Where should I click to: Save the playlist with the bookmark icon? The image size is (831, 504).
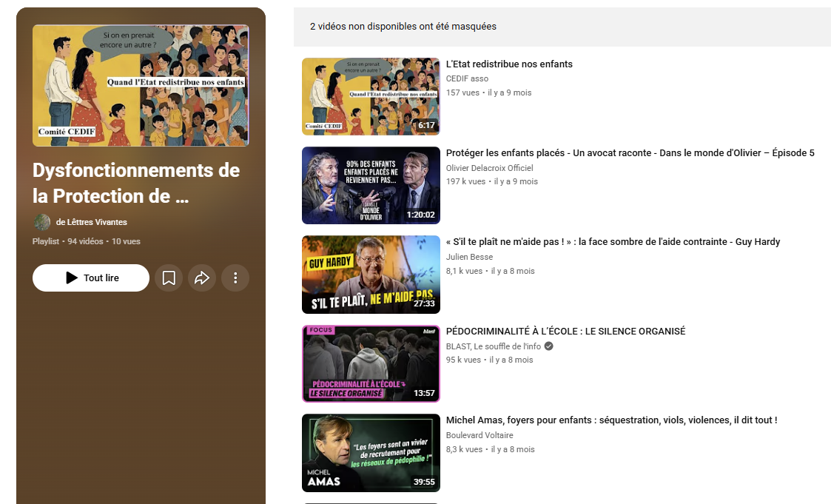point(169,278)
